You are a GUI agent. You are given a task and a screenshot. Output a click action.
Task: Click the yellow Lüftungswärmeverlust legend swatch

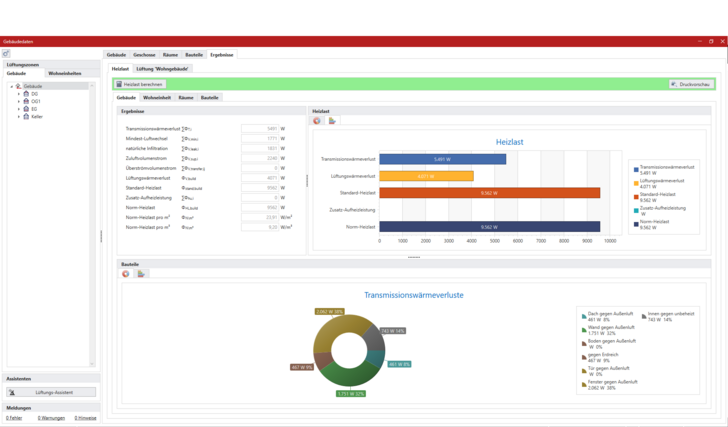636,184
